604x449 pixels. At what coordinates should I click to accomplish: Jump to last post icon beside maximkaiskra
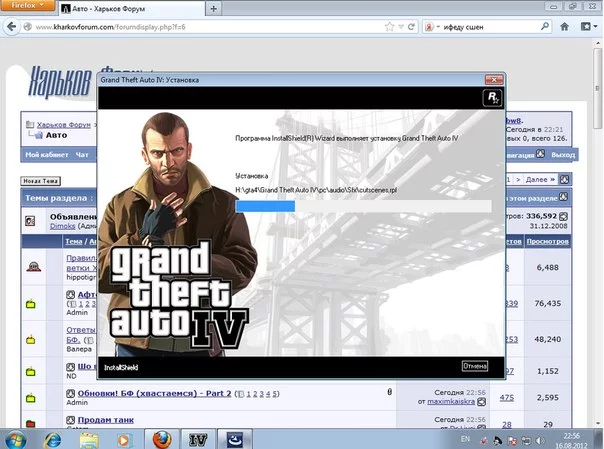pos(482,402)
